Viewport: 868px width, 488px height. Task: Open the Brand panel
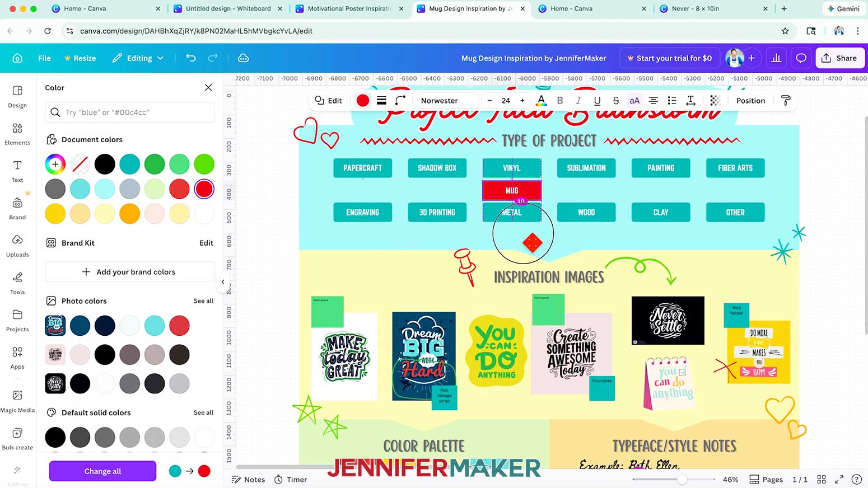pyautogui.click(x=17, y=208)
